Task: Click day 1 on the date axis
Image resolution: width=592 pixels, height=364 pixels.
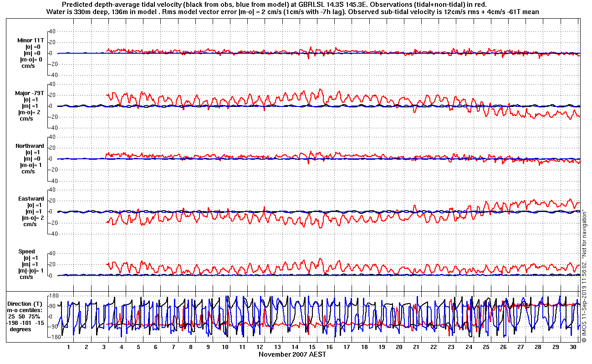Action: tap(69, 347)
